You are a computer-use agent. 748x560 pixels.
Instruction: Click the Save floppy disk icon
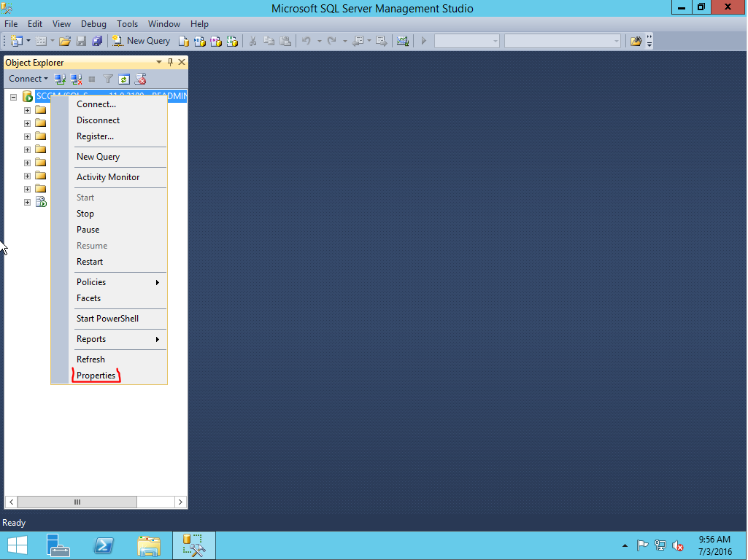tap(81, 41)
